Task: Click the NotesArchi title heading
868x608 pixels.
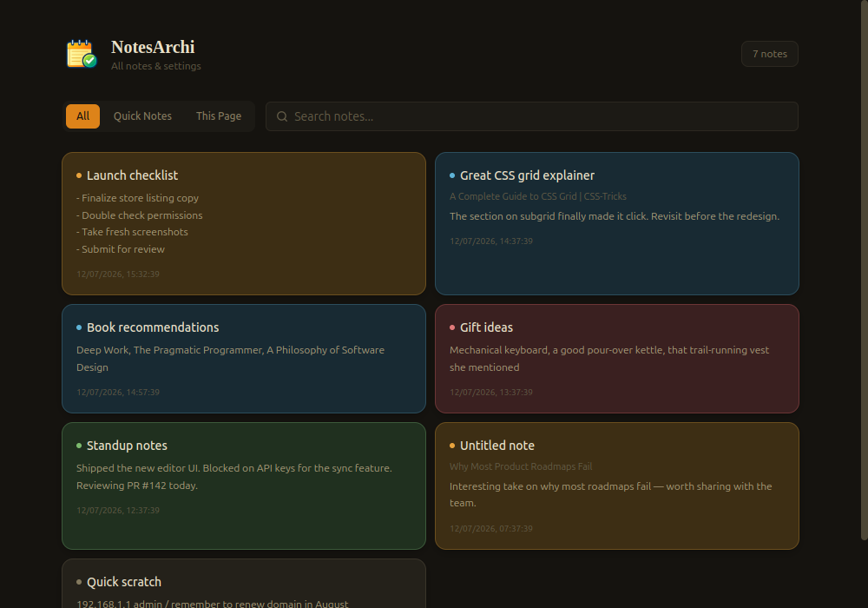Action: click(153, 47)
